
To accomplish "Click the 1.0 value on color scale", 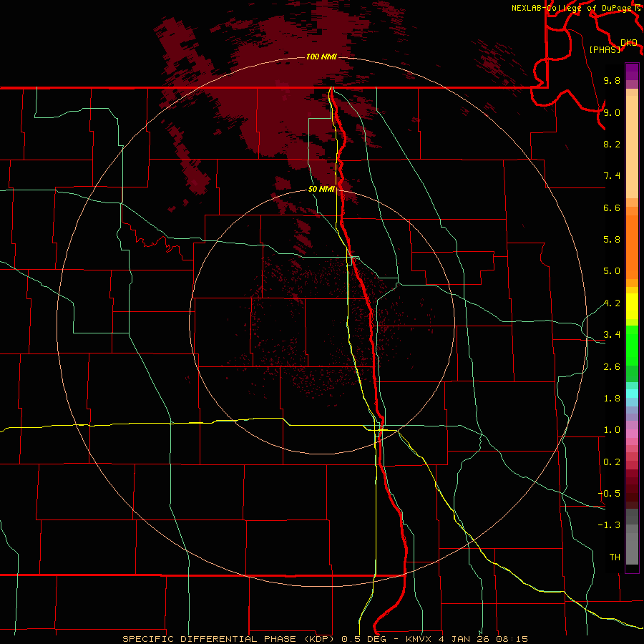I will [x=612, y=430].
